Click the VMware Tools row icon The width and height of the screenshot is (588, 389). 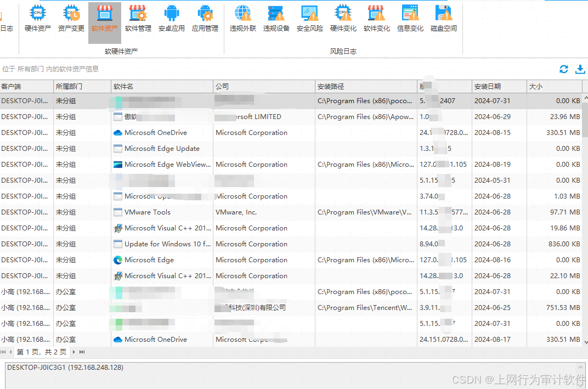coord(118,212)
